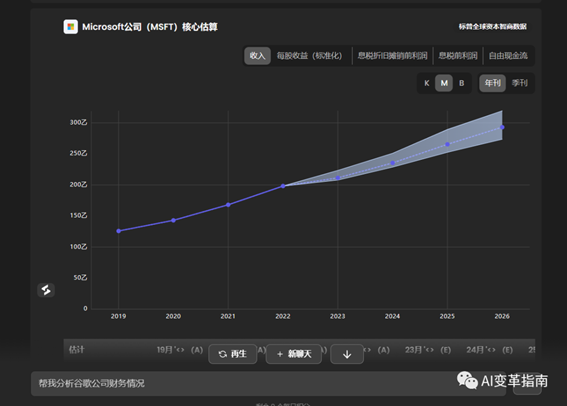Click the assistant avatar icon left of chart

pos(46,290)
